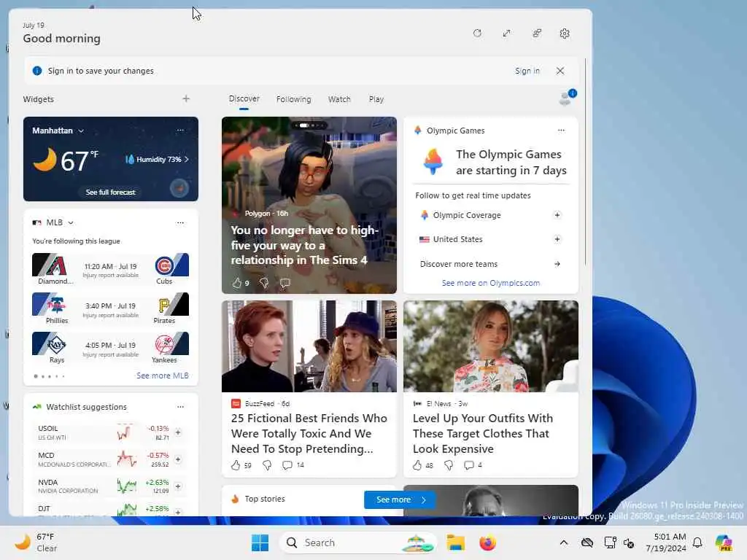Open comments on The Sims 4 article
The width and height of the screenshot is (747, 560).
click(285, 283)
